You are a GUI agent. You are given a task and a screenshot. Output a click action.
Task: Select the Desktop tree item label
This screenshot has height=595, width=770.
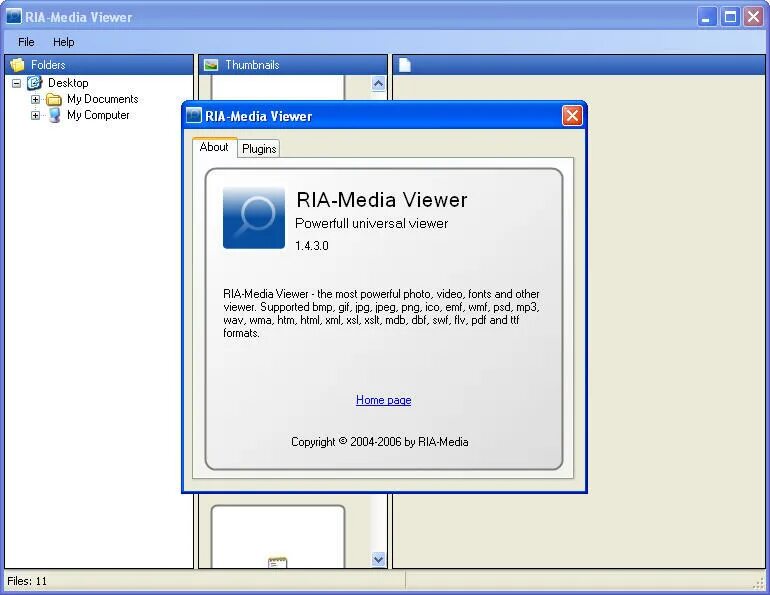click(x=68, y=83)
